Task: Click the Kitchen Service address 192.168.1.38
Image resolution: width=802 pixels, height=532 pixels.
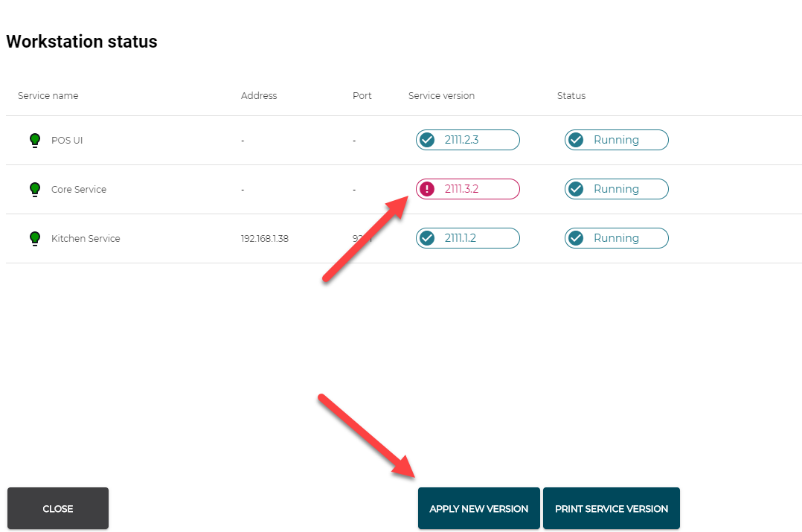Action: click(265, 238)
